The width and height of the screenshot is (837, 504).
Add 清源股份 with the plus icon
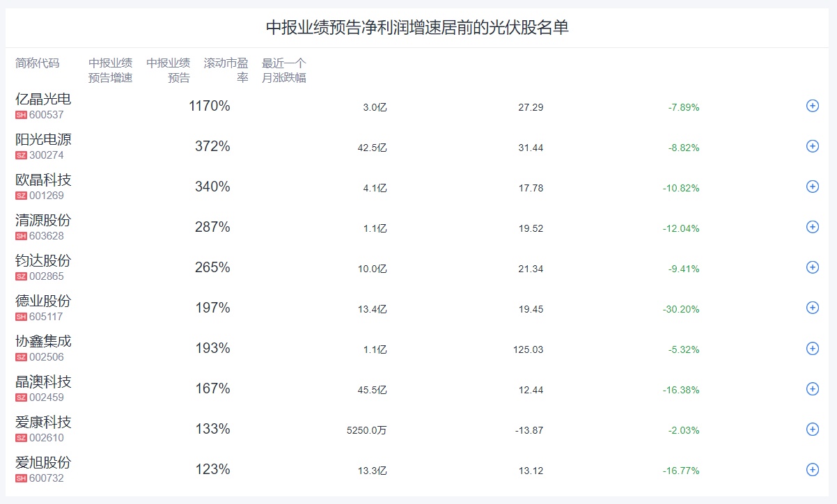[812, 227]
